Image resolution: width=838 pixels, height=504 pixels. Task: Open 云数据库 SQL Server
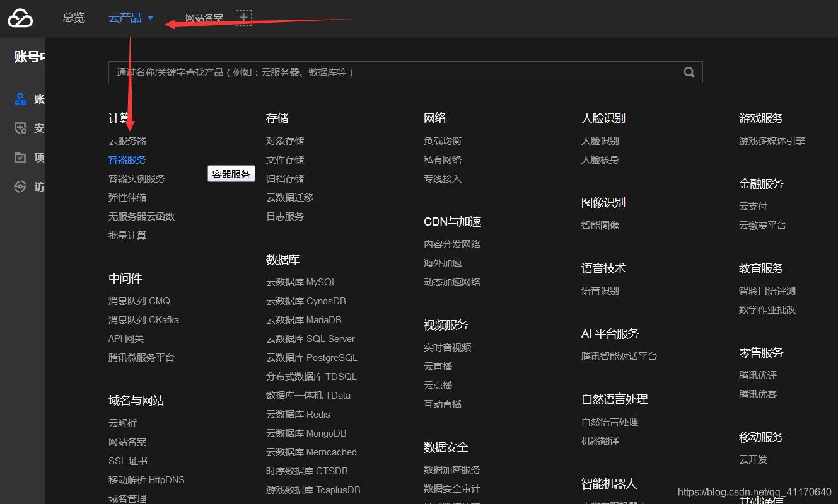tap(310, 339)
